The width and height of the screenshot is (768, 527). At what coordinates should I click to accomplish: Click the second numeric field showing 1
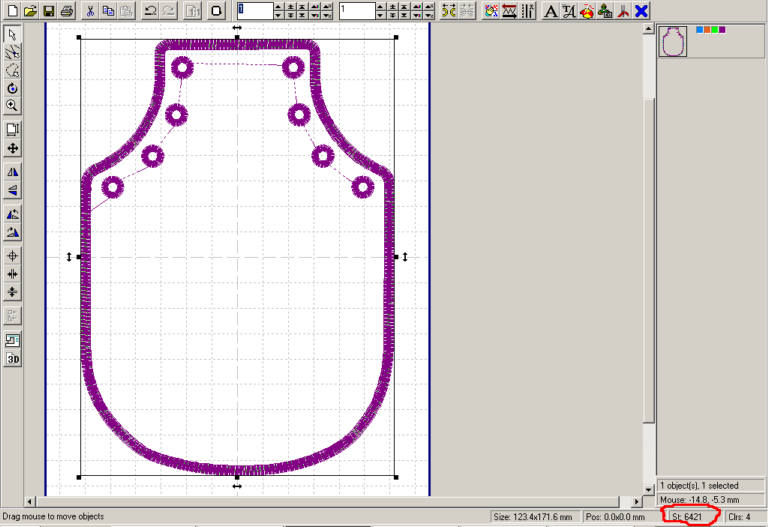pyautogui.click(x=357, y=11)
